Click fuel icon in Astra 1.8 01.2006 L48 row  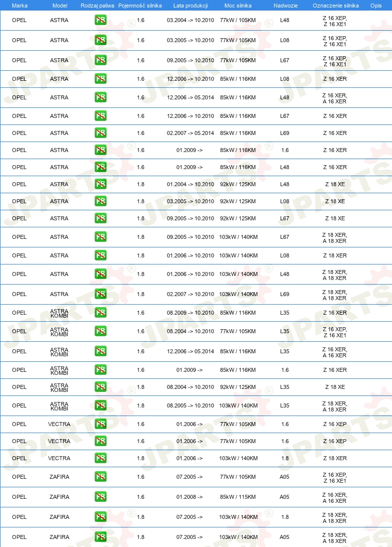[101, 274]
